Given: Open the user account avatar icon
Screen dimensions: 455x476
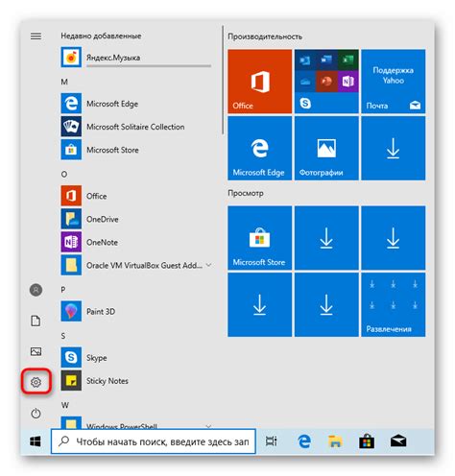Looking at the screenshot, I should (36, 290).
